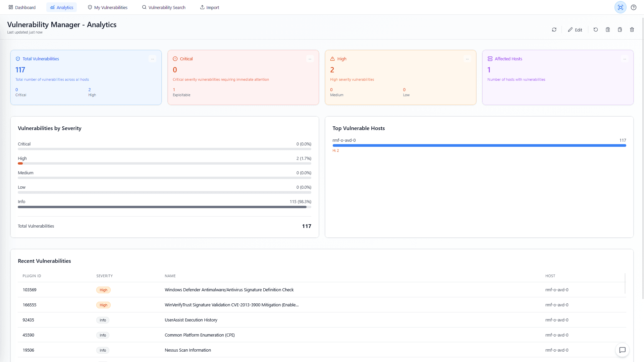Open the Total Vulnerabilities card options
The height and width of the screenshot is (362, 644).
tap(153, 59)
